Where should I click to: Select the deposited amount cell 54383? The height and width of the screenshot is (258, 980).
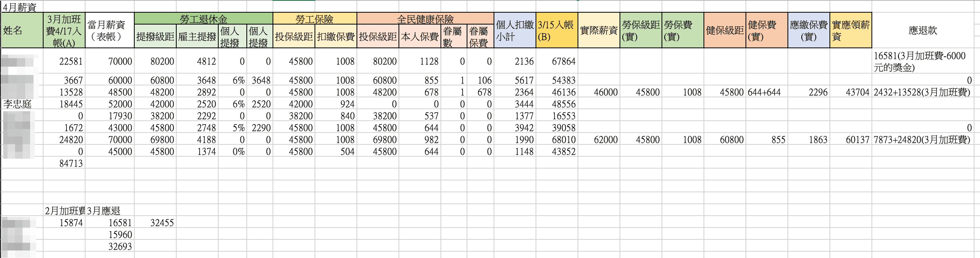[x=557, y=80]
